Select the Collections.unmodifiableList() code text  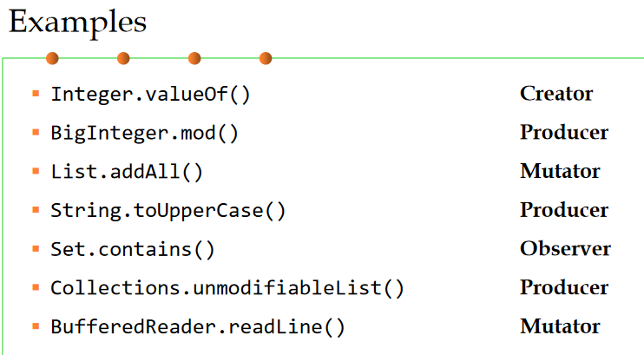point(227,288)
